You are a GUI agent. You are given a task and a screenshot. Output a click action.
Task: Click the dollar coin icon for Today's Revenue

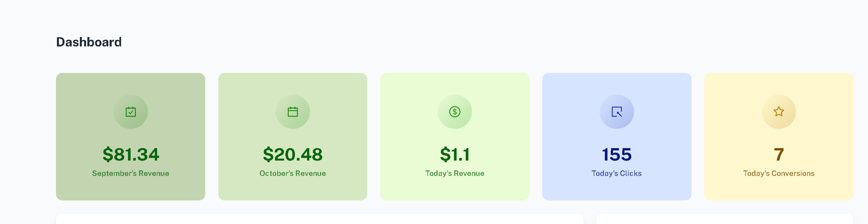455,112
